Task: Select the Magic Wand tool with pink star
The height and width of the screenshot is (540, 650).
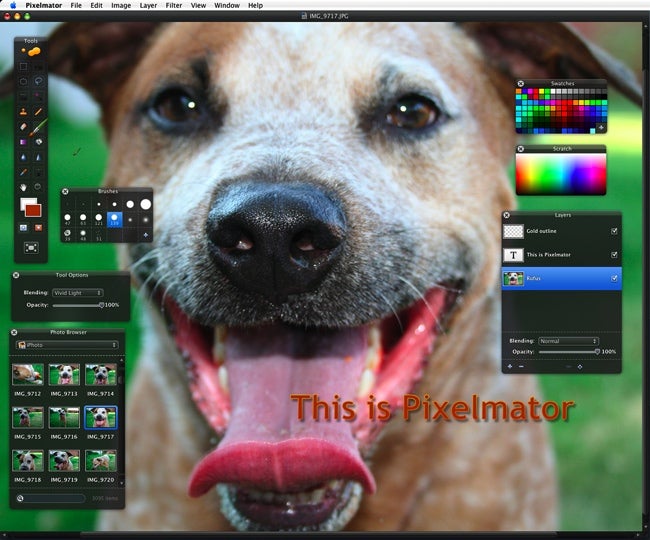Action: click(38, 96)
